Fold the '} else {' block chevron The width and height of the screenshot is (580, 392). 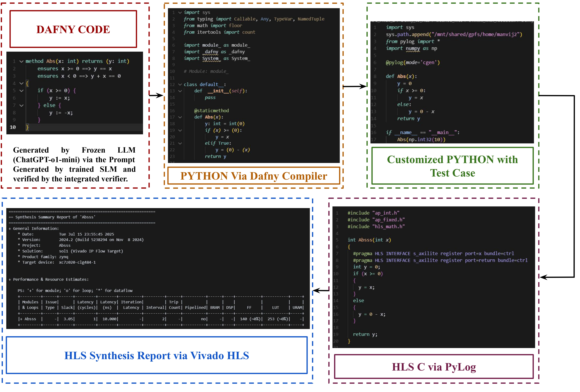pyautogui.click(x=21, y=105)
